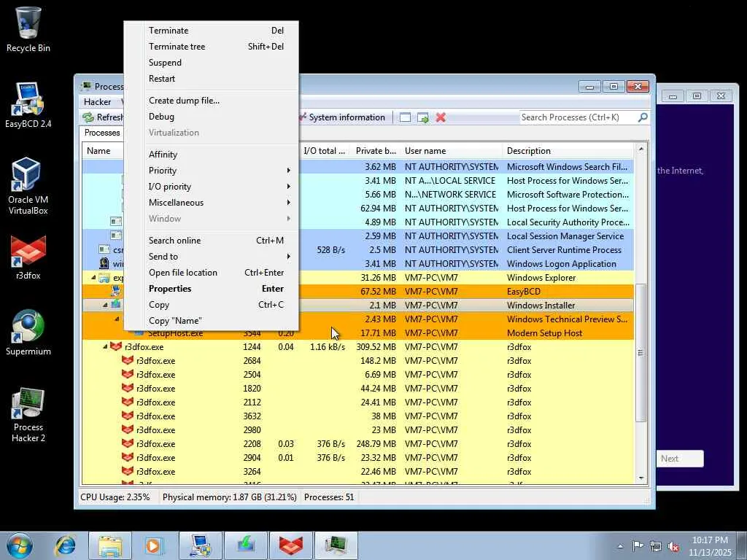Open System information from the toolbar

click(x=341, y=117)
